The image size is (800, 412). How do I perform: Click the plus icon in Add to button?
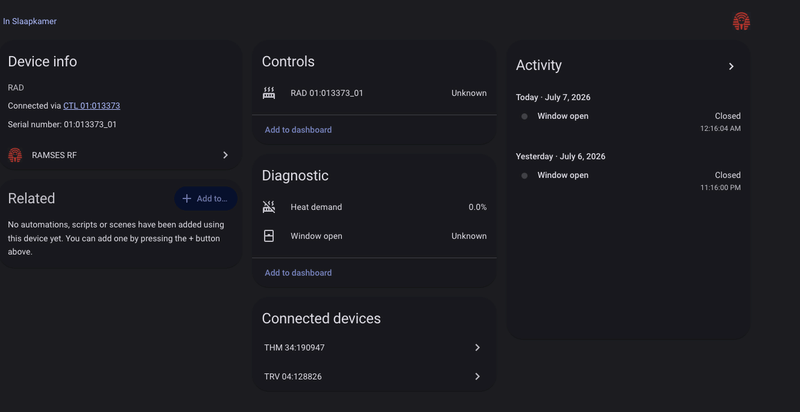187,198
